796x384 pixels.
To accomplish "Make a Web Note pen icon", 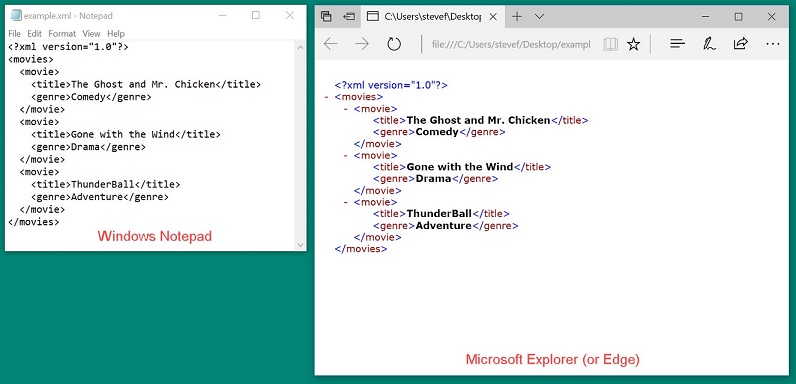I will pos(709,44).
